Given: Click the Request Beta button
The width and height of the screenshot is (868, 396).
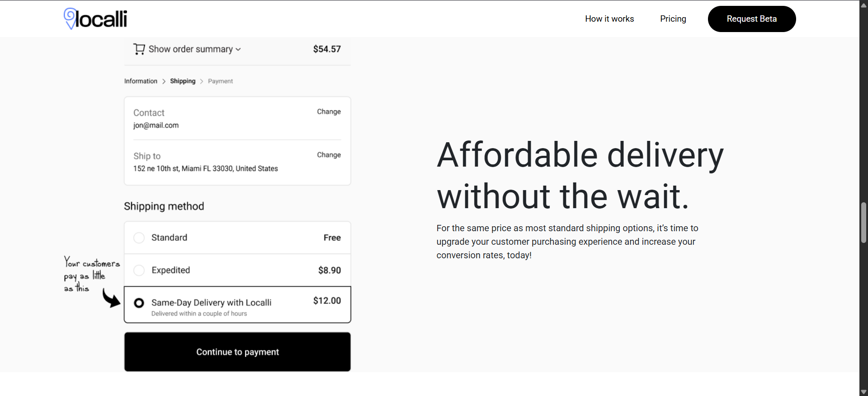Looking at the screenshot, I should point(751,19).
